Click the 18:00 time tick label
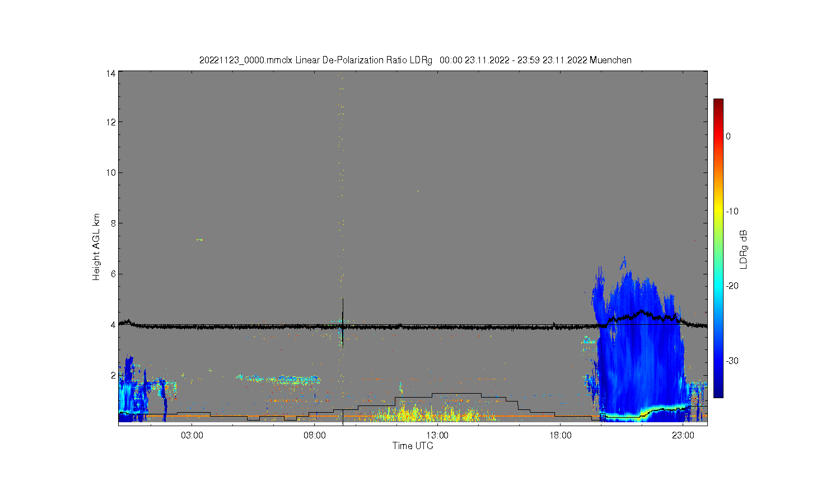The width and height of the screenshot is (840, 504). (560, 435)
